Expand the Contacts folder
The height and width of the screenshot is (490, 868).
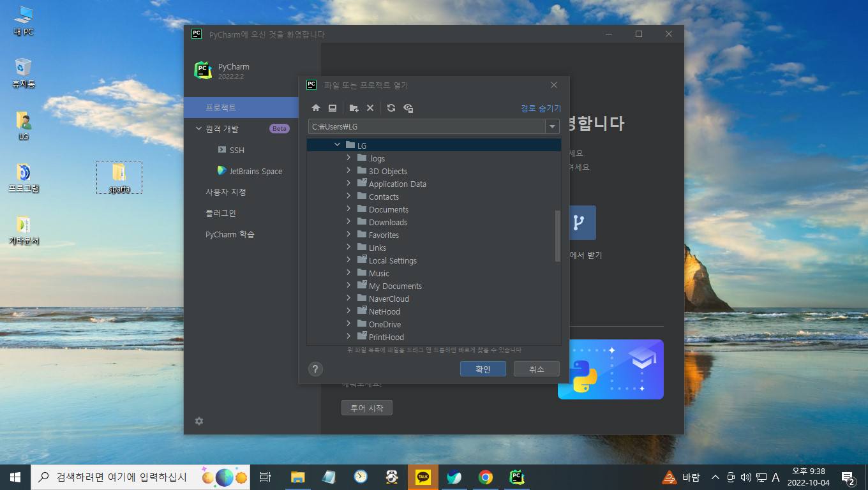348,197
